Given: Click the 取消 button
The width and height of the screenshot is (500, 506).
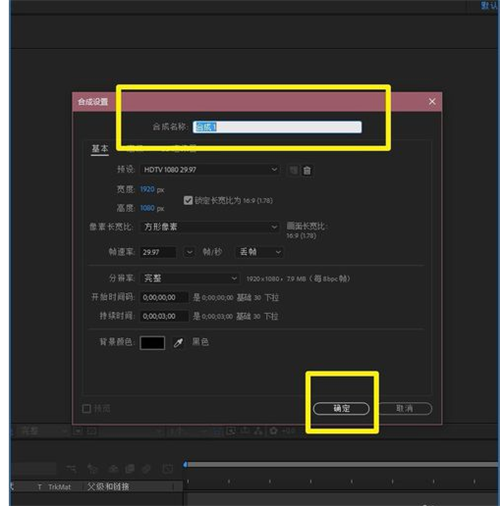Looking at the screenshot, I should coord(404,408).
